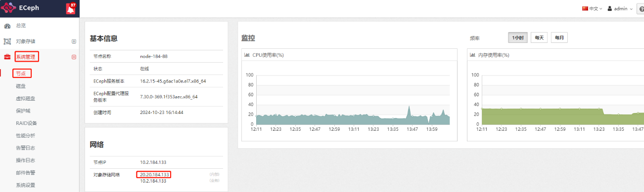644x192 pixels.
Task: Select the 1小时 frequency option
Action: (518, 38)
